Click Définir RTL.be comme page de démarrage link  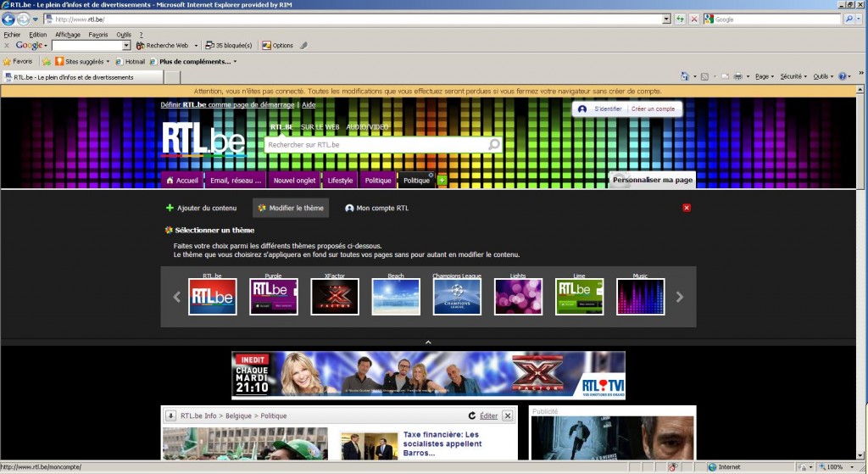(227, 104)
